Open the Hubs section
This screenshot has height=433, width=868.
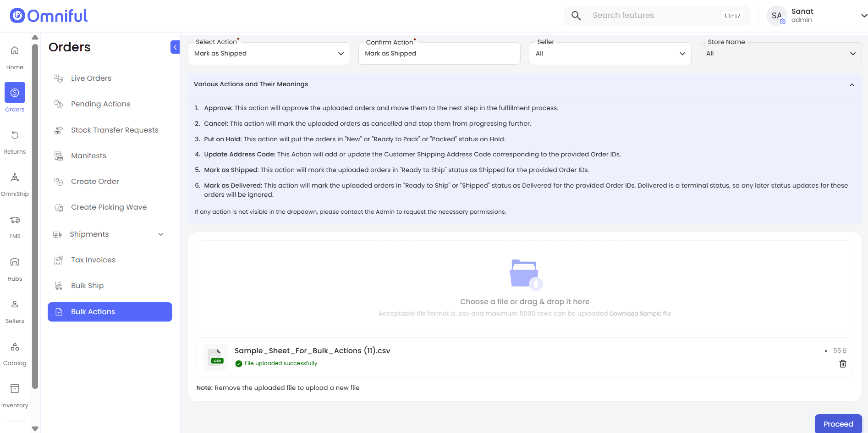click(x=15, y=262)
